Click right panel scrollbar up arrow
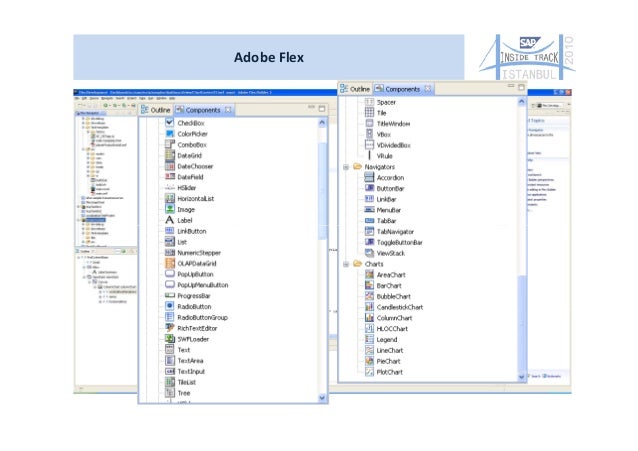This screenshot has width=638, height=451. pos(522,101)
